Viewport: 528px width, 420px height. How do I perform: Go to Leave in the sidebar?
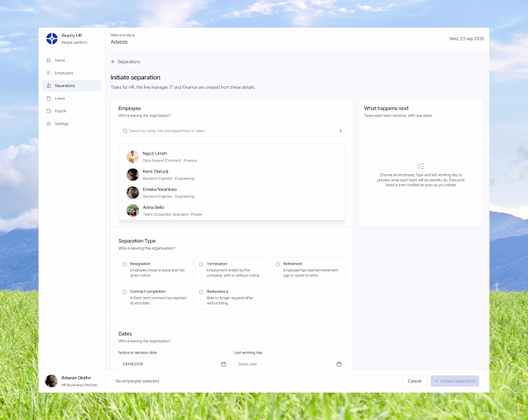tap(72, 98)
